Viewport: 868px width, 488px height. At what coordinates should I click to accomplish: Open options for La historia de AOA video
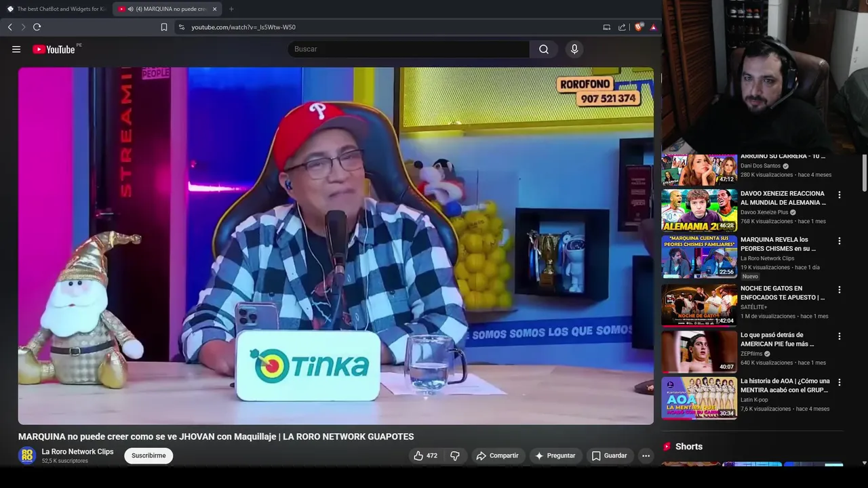[839, 383]
